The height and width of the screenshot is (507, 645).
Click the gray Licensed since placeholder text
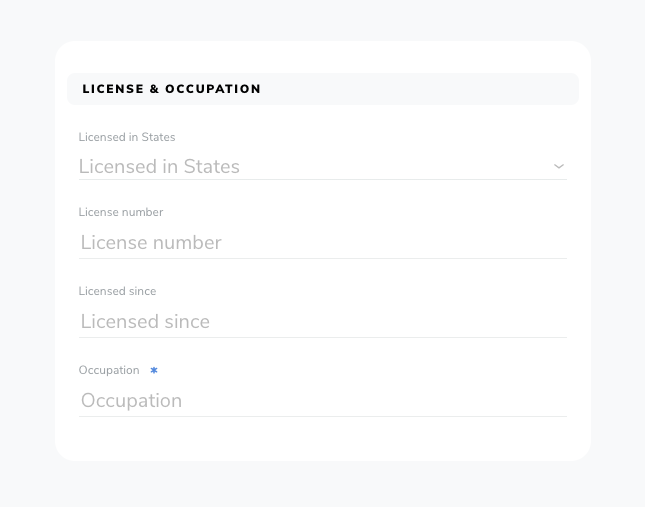tap(145, 322)
